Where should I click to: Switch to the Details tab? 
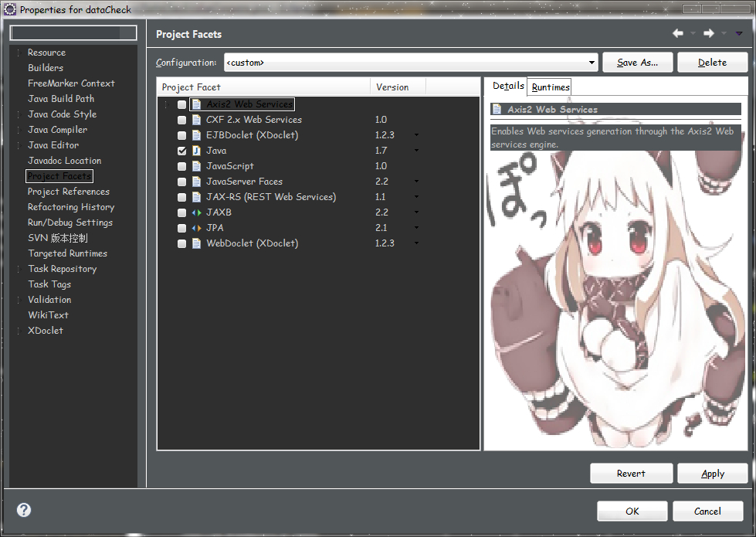[507, 86]
